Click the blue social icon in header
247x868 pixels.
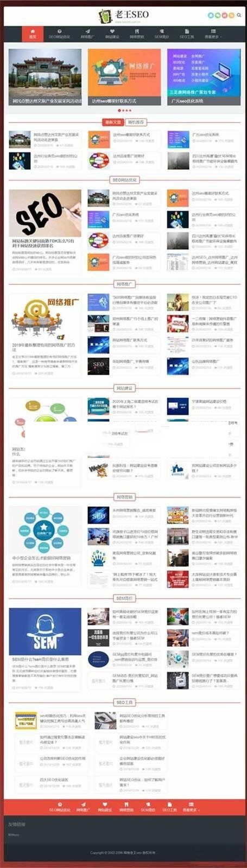click(211, 15)
